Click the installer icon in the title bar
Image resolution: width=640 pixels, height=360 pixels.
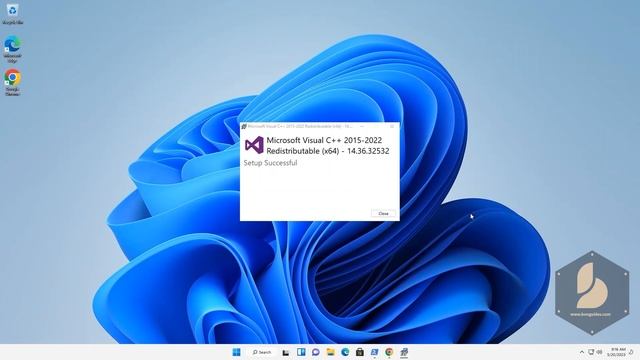[x=244, y=127]
